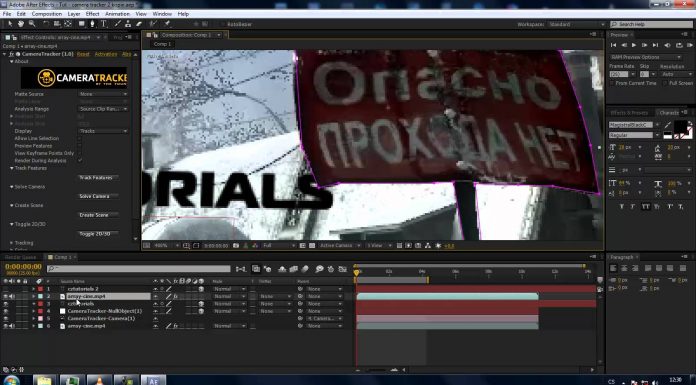Play the preview in Preview panel

pos(634,45)
